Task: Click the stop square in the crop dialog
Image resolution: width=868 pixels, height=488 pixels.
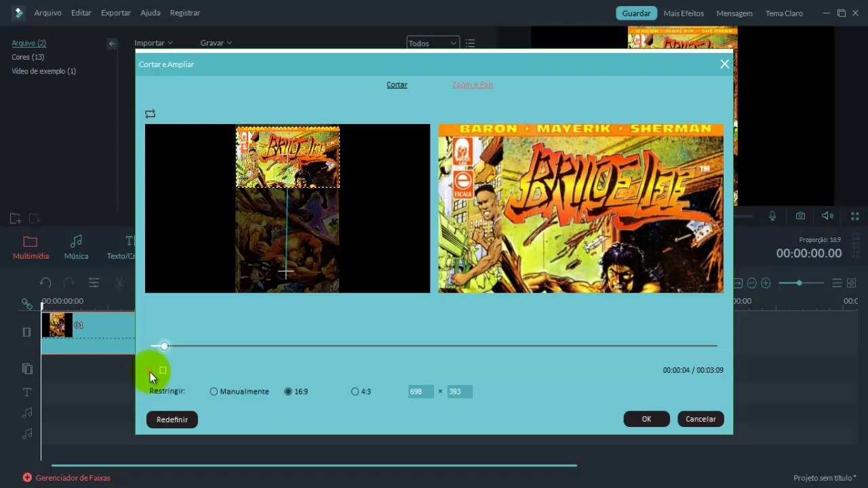Action: coord(163,370)
